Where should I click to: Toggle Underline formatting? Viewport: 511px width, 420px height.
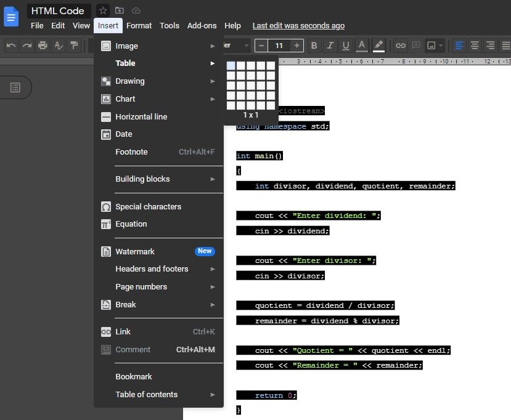[347, 45]
